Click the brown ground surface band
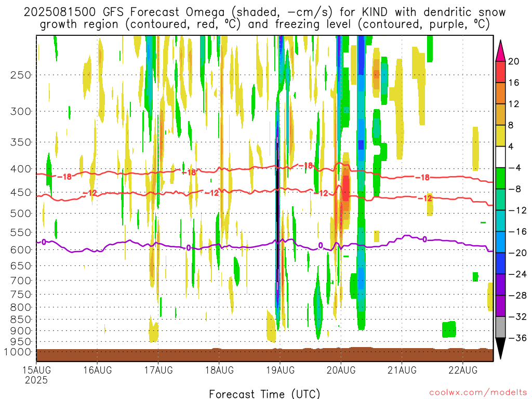The width and height of the screenshot is (532, 399). 264,354
